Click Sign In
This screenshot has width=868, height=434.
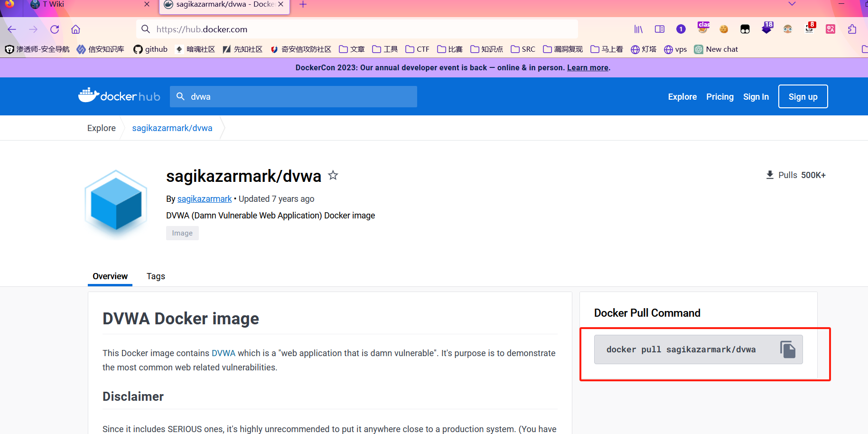click(756, 96)
